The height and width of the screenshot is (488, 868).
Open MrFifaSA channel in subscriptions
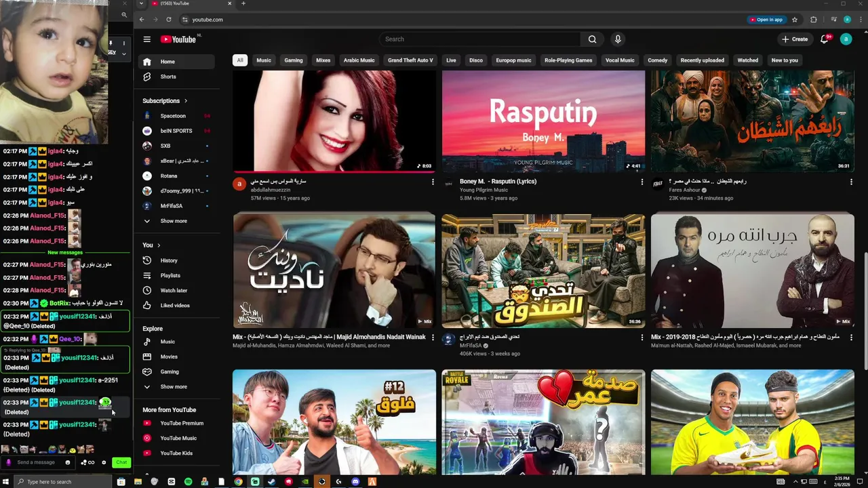176,205
